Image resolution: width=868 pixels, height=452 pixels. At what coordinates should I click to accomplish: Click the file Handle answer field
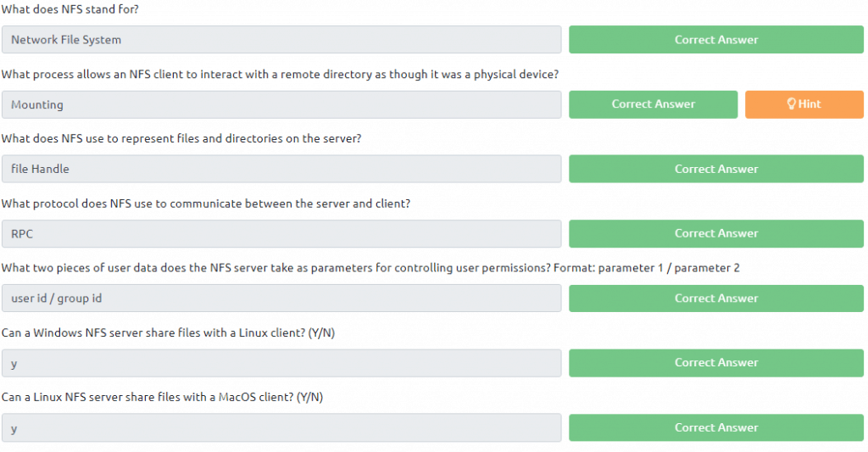coord(281,169)
